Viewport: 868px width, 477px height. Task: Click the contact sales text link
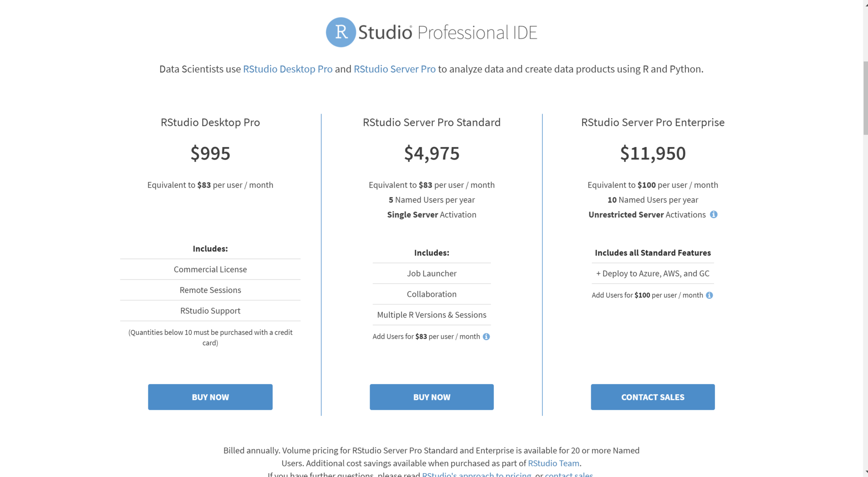(x=569, y=474)
